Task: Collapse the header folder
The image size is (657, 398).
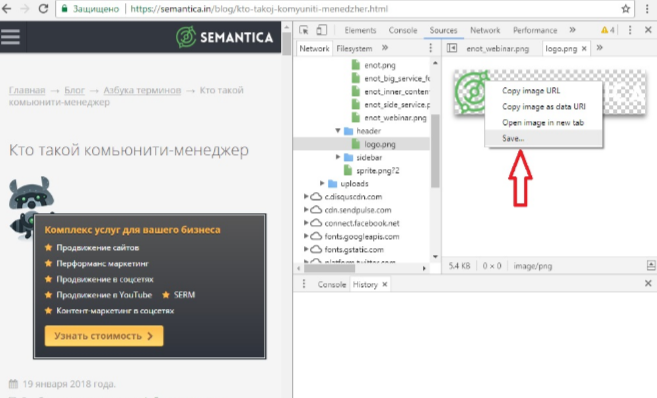Action: (338, 131)
